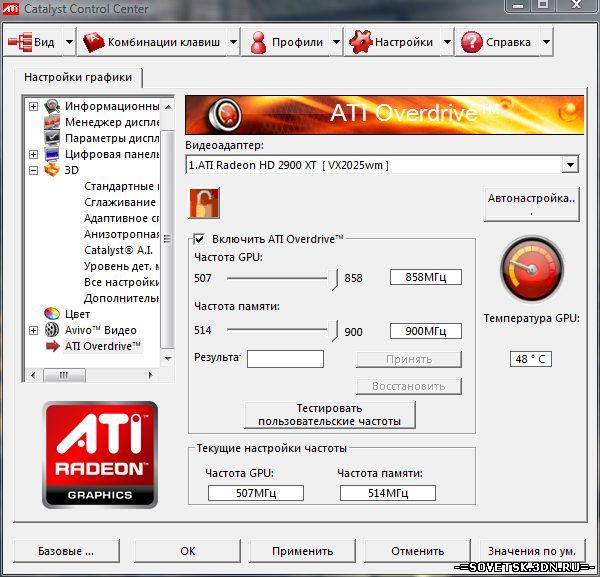The height and width of the screenshot is (577, 600).
Task: Click the current 507МГц GPU frequency value
Action: (x=256, y=493)
